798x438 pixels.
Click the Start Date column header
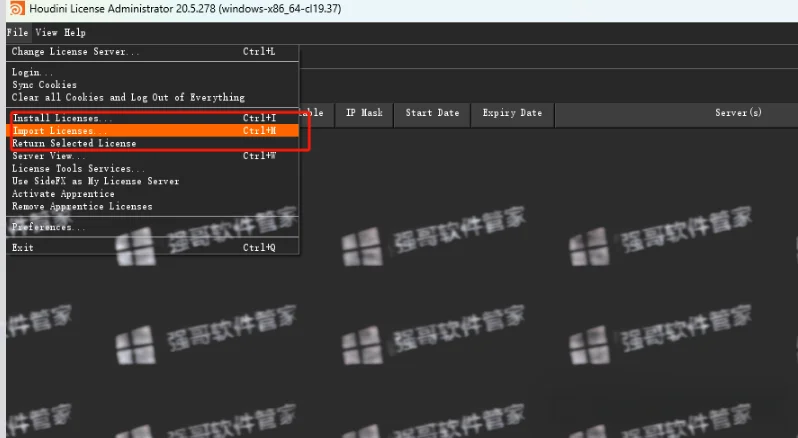point(432,113)
